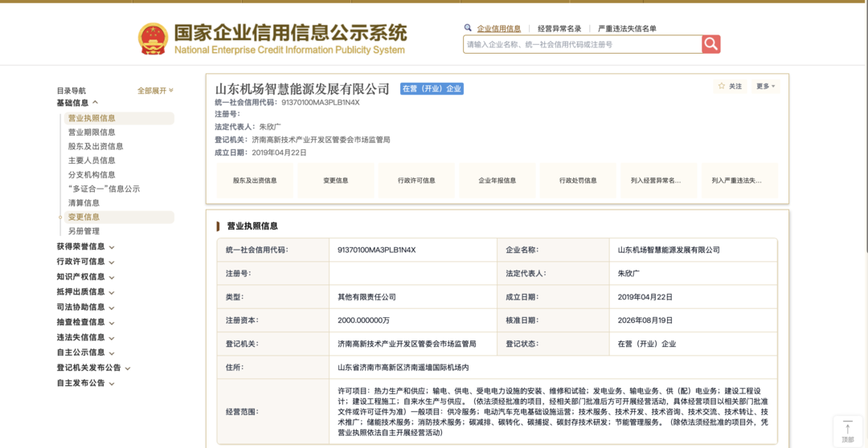Click the 行政许可信息 shortcut card
Viewport: 868px width, 448px height.
[416, 181]
